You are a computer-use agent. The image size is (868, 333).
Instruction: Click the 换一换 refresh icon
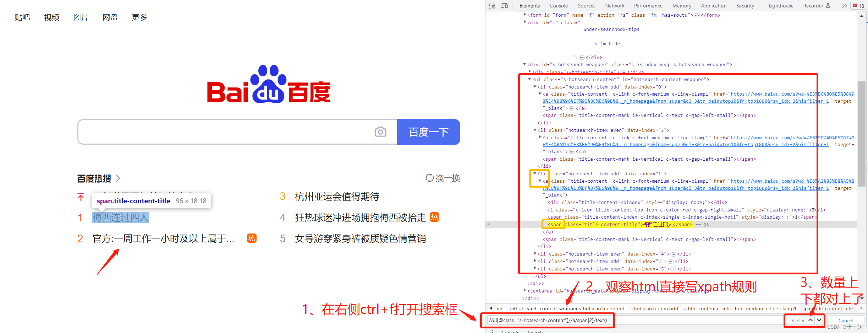429,178
